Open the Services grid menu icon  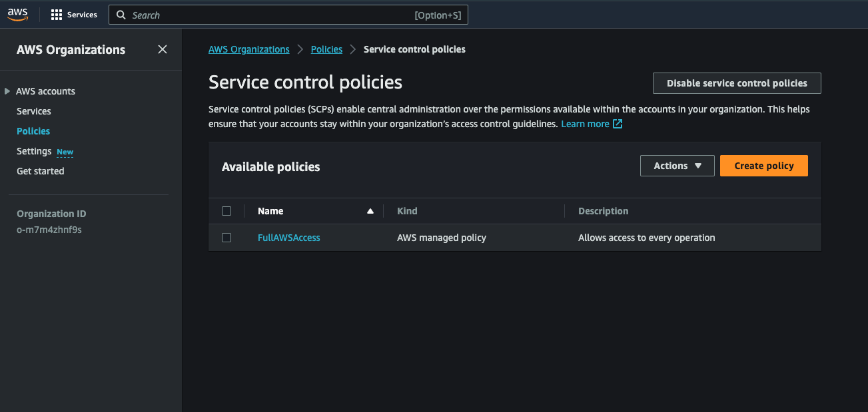[x=57, y=15]
